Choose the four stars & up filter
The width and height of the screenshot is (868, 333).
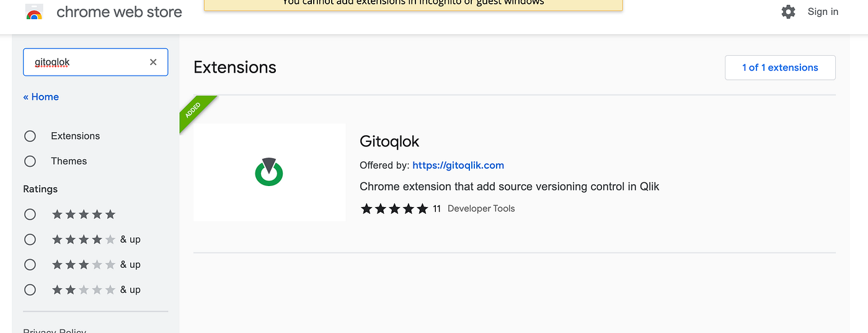(x=30, y=239)
